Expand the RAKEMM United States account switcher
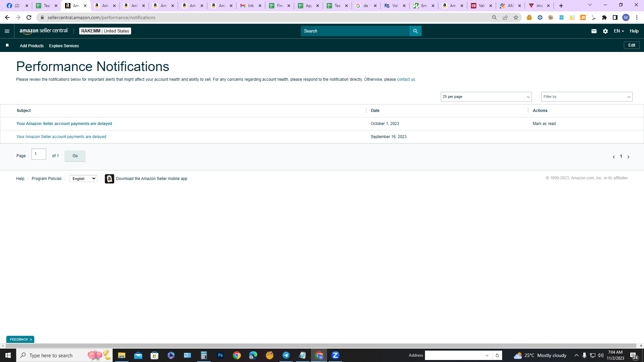 coord(105,31)
